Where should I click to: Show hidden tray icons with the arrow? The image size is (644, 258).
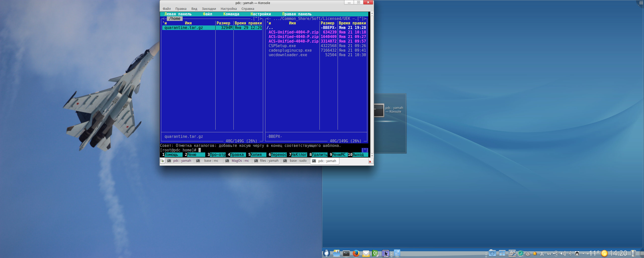click(583, 253)
